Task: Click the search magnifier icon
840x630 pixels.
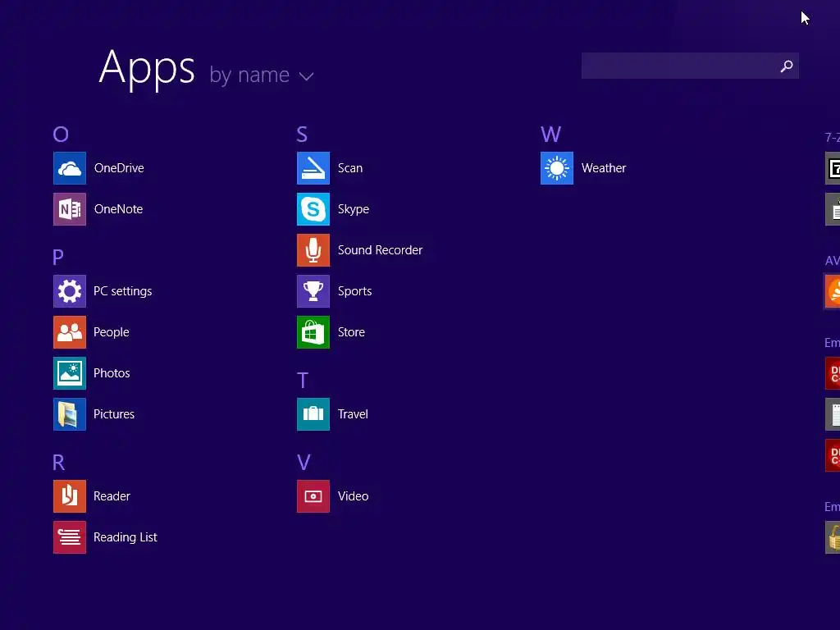Action: (787, 66)
